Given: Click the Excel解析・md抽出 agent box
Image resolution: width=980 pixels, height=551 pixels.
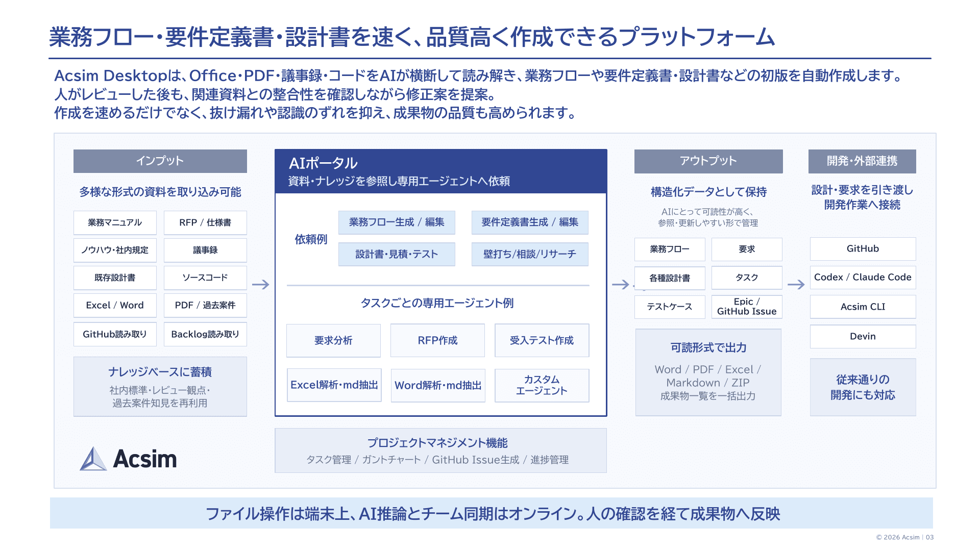Looking at the screenshot, I should point(334,385).
